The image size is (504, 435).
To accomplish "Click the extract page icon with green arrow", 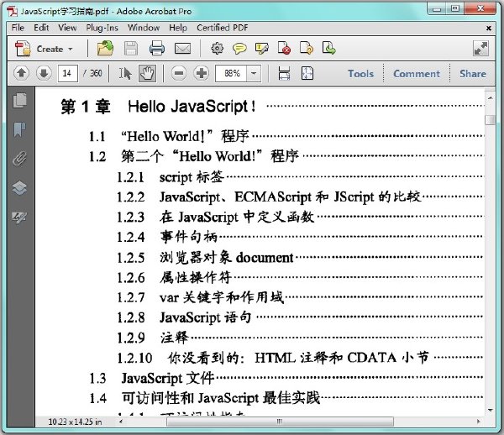I will click(x=328, y=48).
